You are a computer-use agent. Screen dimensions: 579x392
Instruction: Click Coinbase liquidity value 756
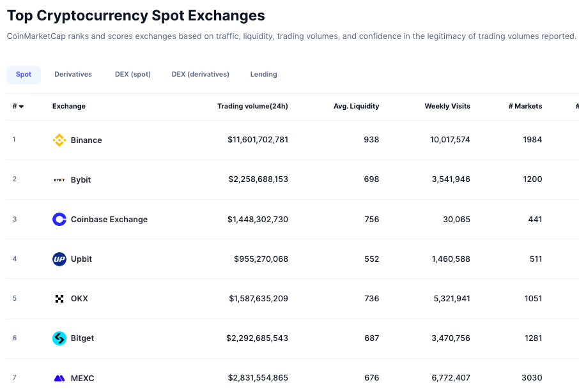pos(372,220)
